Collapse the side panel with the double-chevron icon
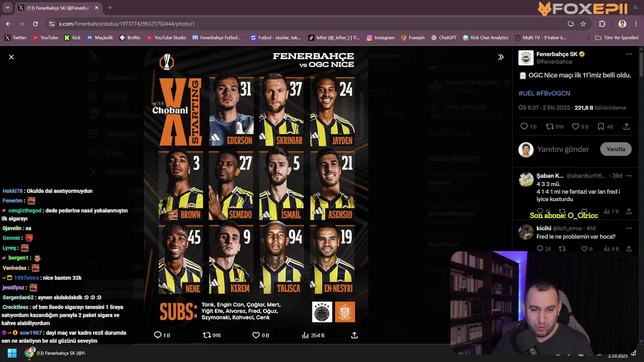This screenshot has height=362, width=644. pos(501,57)
